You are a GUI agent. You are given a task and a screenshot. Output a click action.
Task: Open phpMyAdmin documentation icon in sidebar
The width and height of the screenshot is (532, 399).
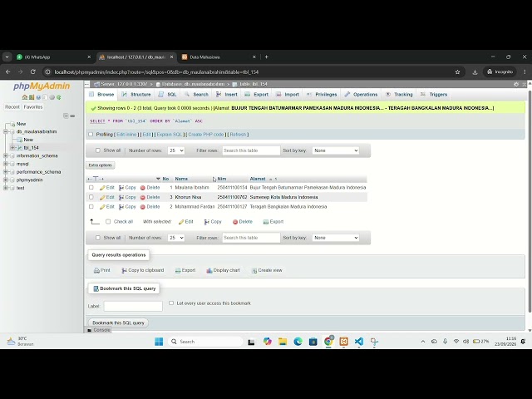click(38, 97)
